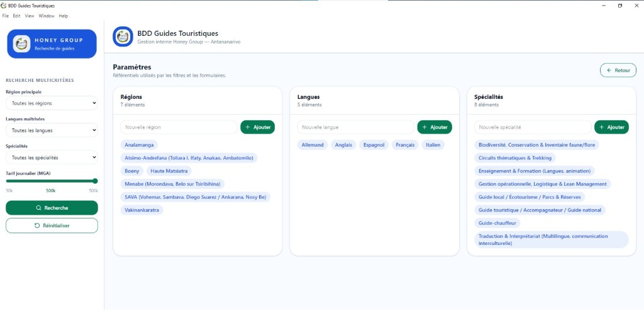Select the Allemand language chip
The image size is (644, 330).
click(x=313, y=145)
